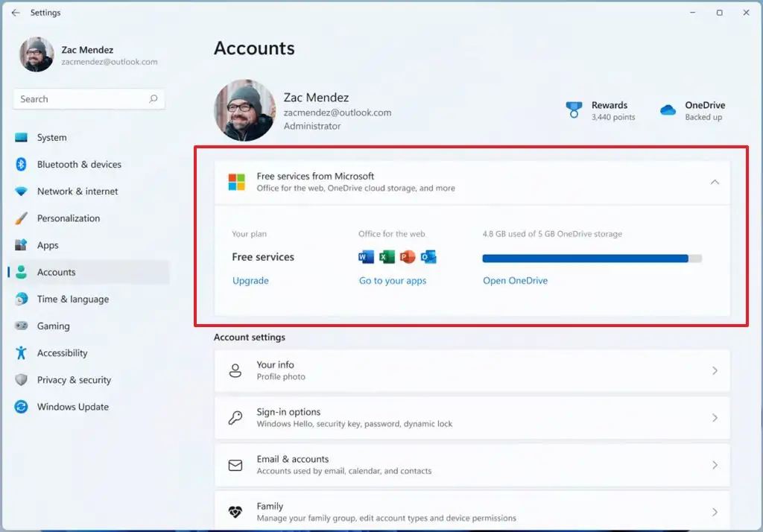
Task: Click the search magnifier icon
Action: 153,99
